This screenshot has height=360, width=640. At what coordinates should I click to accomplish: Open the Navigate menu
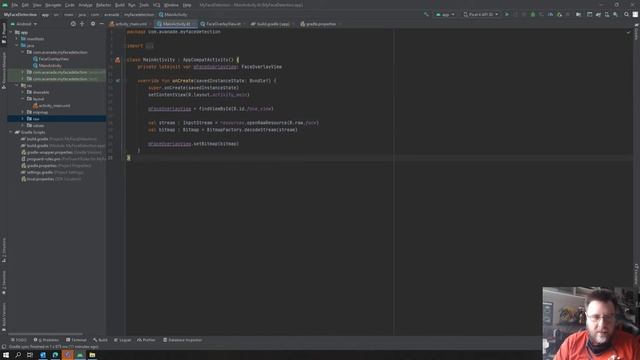coord(53,5)
